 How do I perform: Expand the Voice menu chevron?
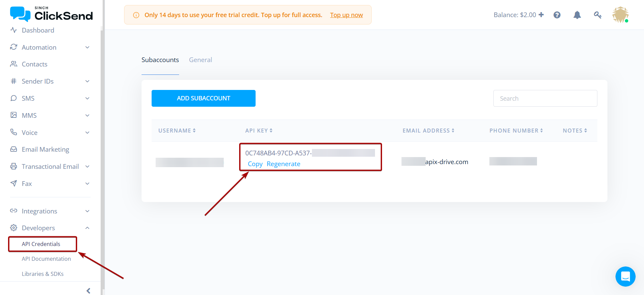coord(87,133)
